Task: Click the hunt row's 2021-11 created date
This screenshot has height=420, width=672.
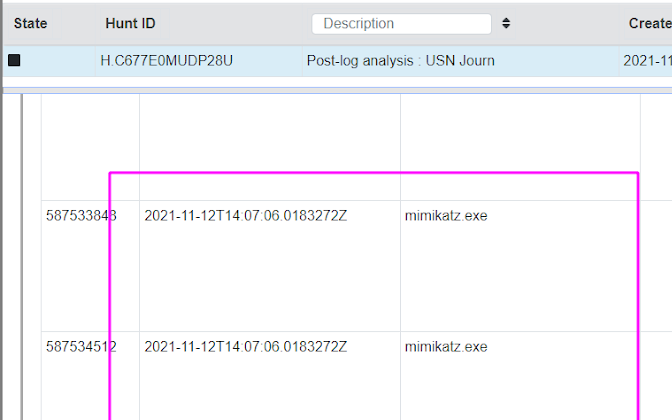Action: tap(647, 61)
